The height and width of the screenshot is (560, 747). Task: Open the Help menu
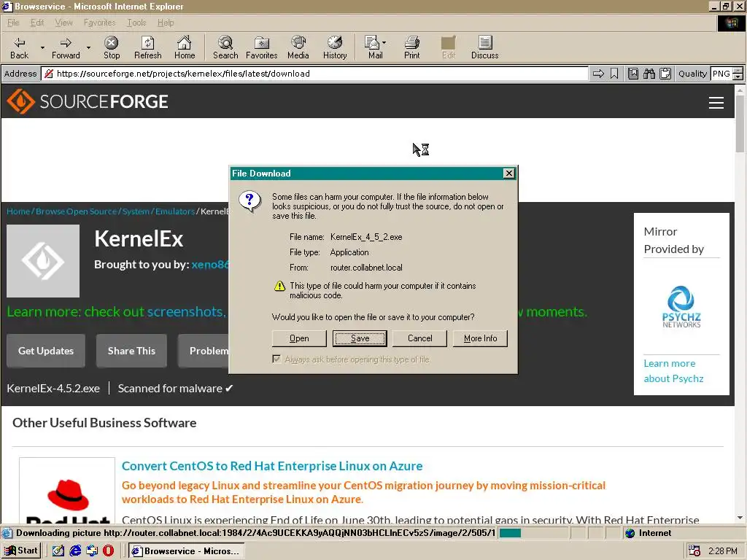pos(166,23)
